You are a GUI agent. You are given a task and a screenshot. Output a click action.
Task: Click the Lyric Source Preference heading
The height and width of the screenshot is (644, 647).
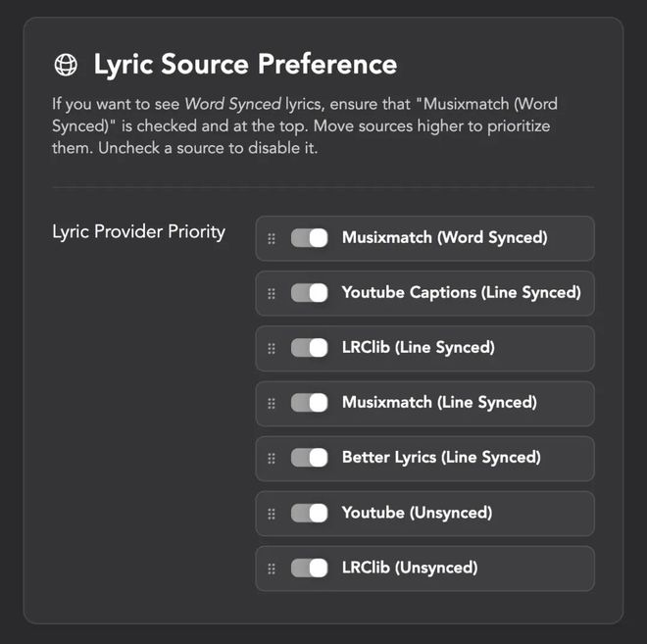pos(245,65)
